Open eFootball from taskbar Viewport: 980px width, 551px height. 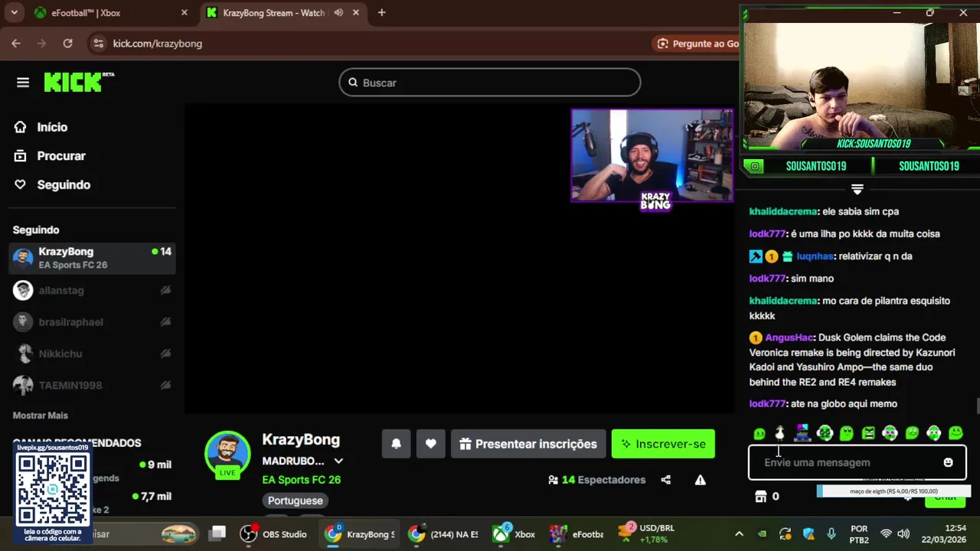click(x=577, y=534)
